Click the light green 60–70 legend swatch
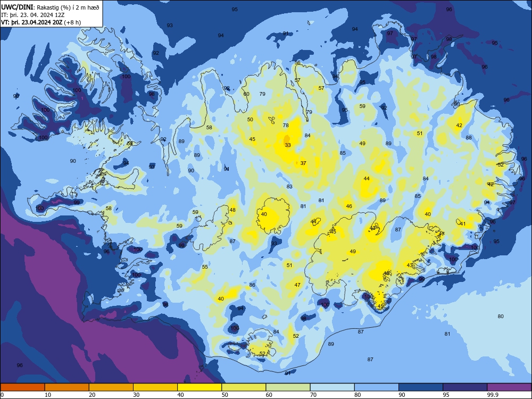Viewport: 532px width, 399px height. pyautogui.click(x=288, y=387)
